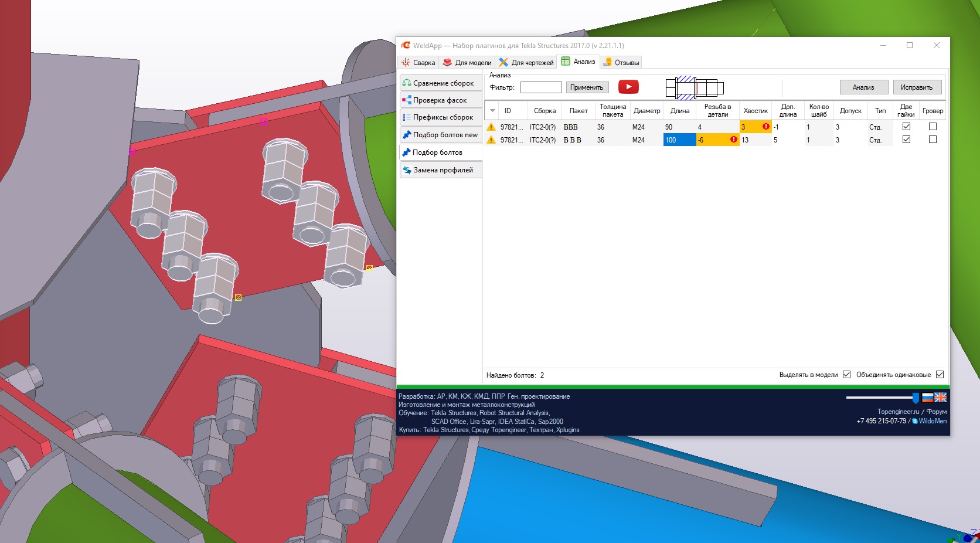
Task: Open the Для чертежей tab
Action: (x=526, y=62)
